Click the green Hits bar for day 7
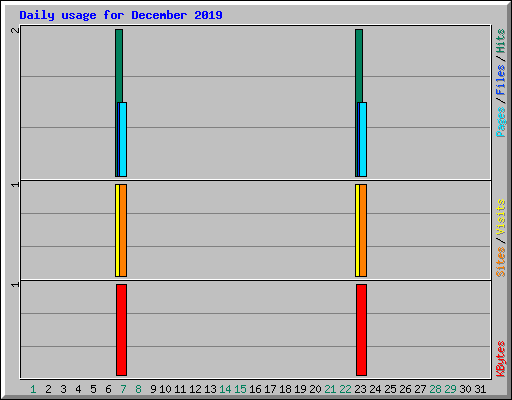This screenshot has height=400, width=512. click(x=119, y=66)
